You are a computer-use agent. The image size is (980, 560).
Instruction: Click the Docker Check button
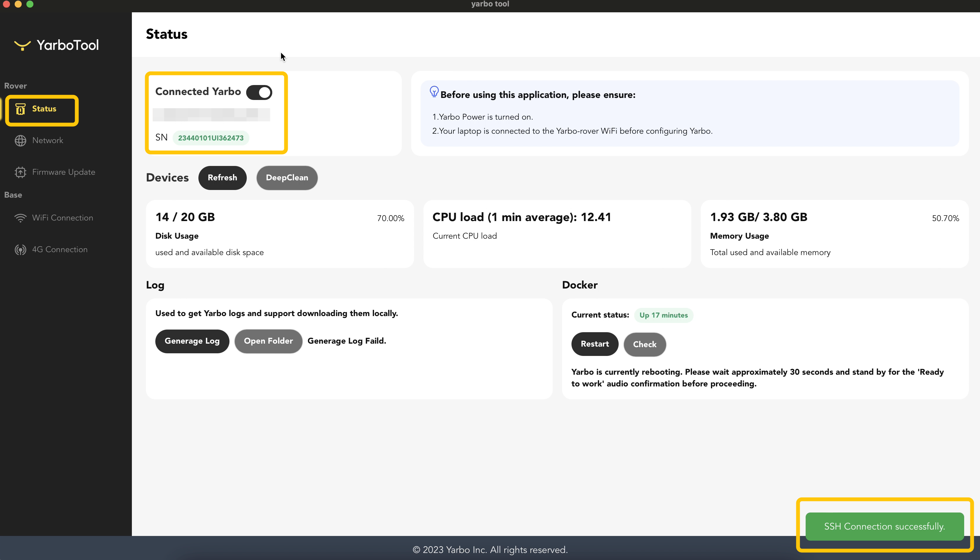pyautogui.click(x=644, y=345)
